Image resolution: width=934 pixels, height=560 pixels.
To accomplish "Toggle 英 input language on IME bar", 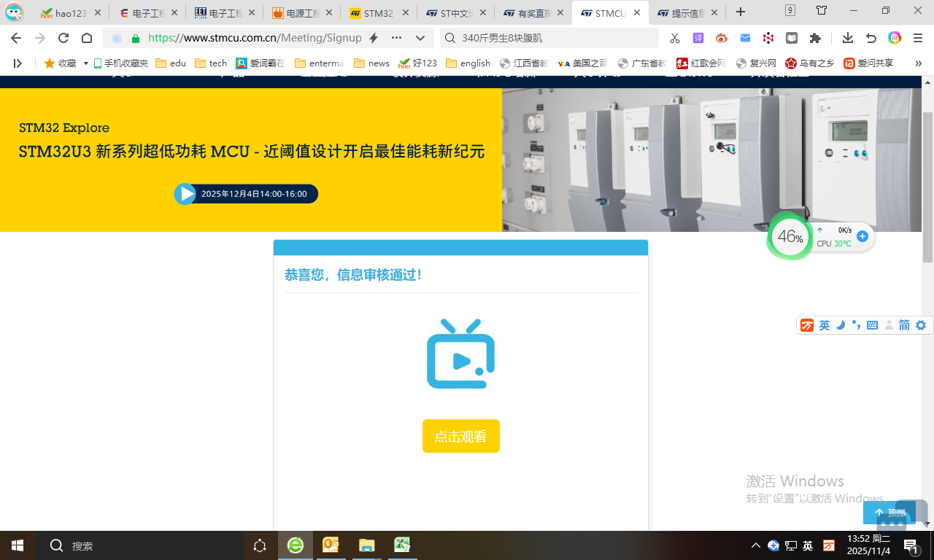I will pos(825,325).
